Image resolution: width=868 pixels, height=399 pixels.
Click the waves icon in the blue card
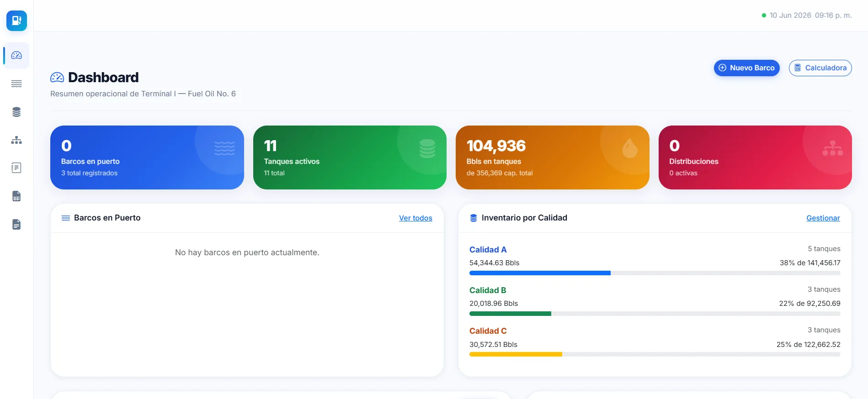(x=224, y=148)
